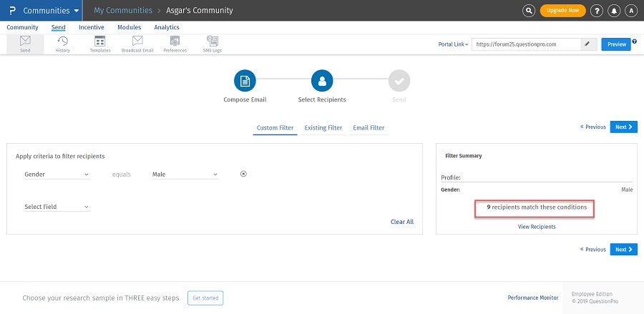Image resolution: width=644 pixels, height=314 pixels.
Task: Expand the Select Field dropdown
Action: point(57,207)
